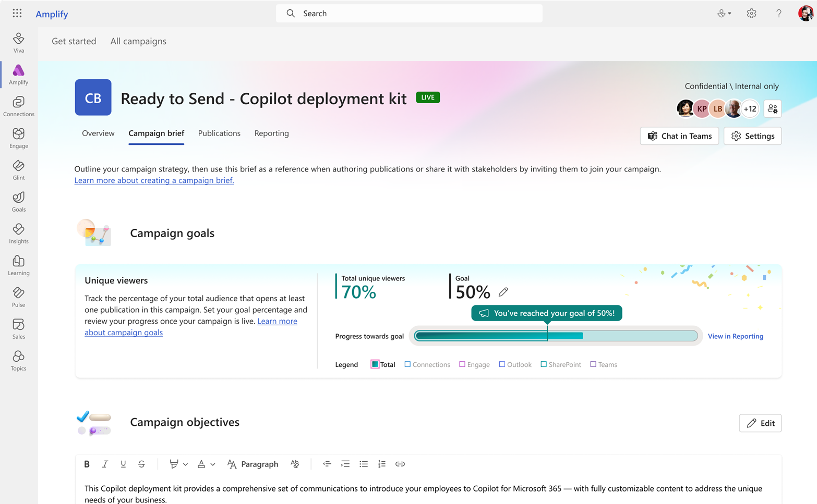Switch to the Publications tab
817x504 pixels.
point(219,133)
